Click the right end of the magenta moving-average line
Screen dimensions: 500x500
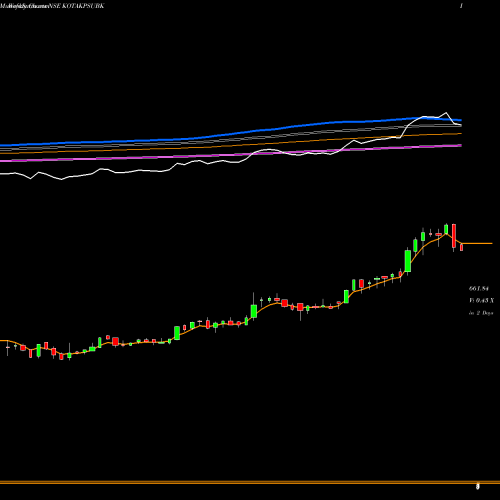[x=460, y=145]
